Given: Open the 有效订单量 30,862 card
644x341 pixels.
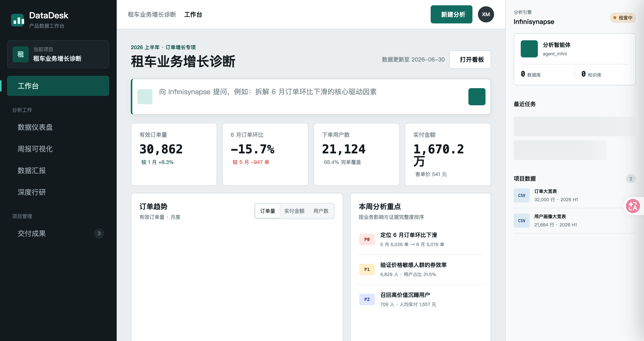Looking at the screenshot, I should (174, 154).
